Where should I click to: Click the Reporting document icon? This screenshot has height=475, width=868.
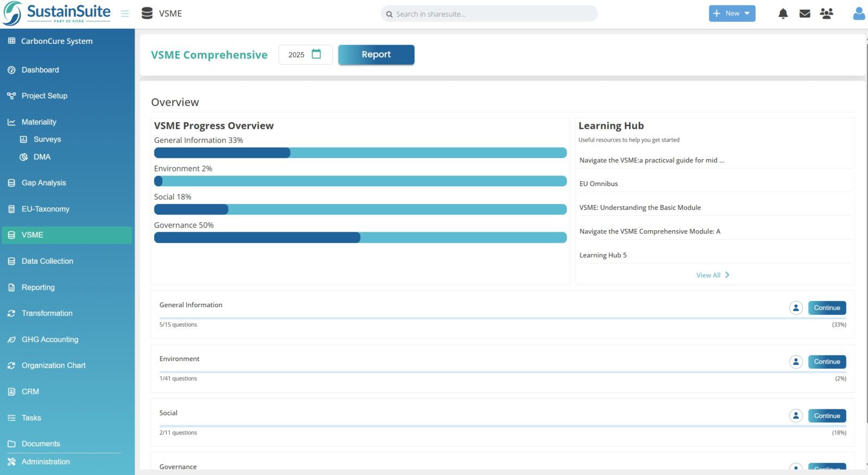point(11,287)
